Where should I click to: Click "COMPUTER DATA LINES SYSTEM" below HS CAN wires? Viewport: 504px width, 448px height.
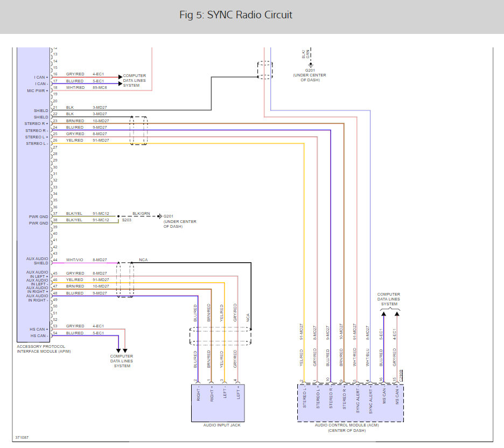click(122, 361)
